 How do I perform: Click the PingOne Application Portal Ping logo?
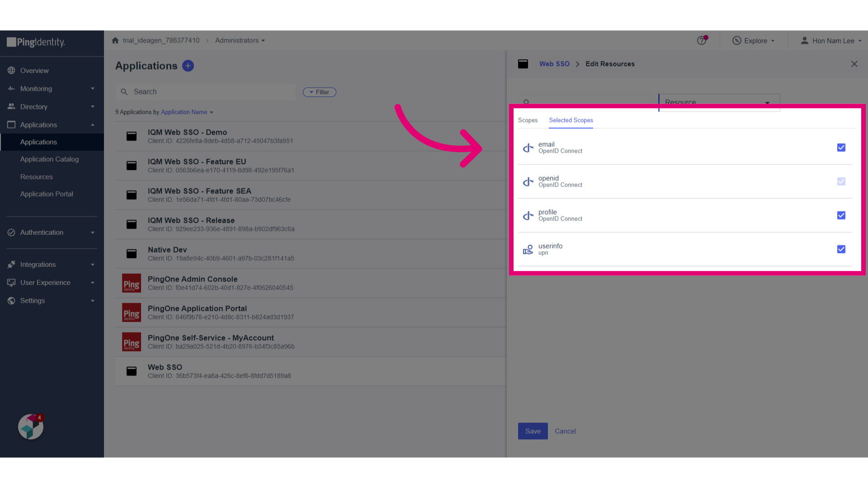click(x=132, y=313)
